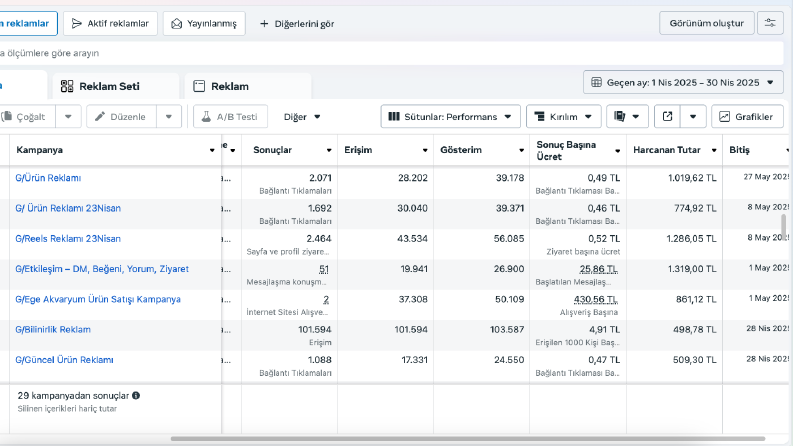The width and height of the screenshot is (793, 446).
Task: Click Sonuç Başına Ücret column sort arrow
Action: tap(617, 151)
